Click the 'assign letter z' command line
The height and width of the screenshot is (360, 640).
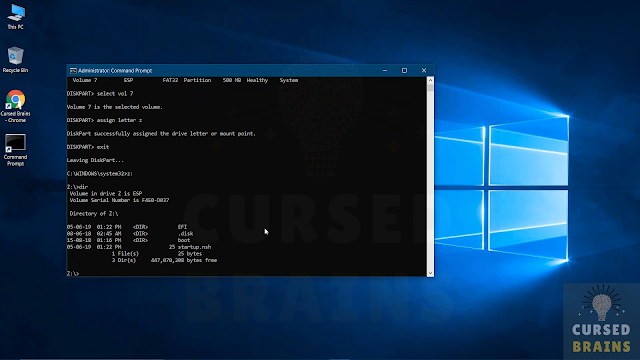[x=104, y=120]
